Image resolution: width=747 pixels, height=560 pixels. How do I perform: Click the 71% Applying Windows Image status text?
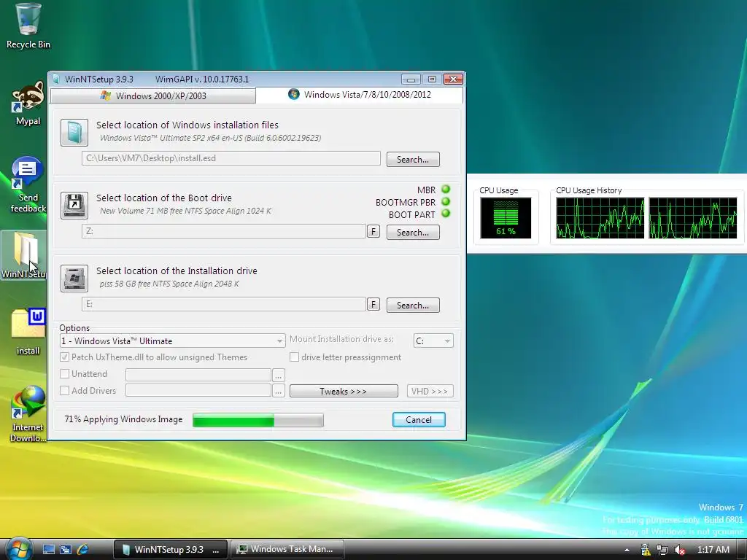123,419
